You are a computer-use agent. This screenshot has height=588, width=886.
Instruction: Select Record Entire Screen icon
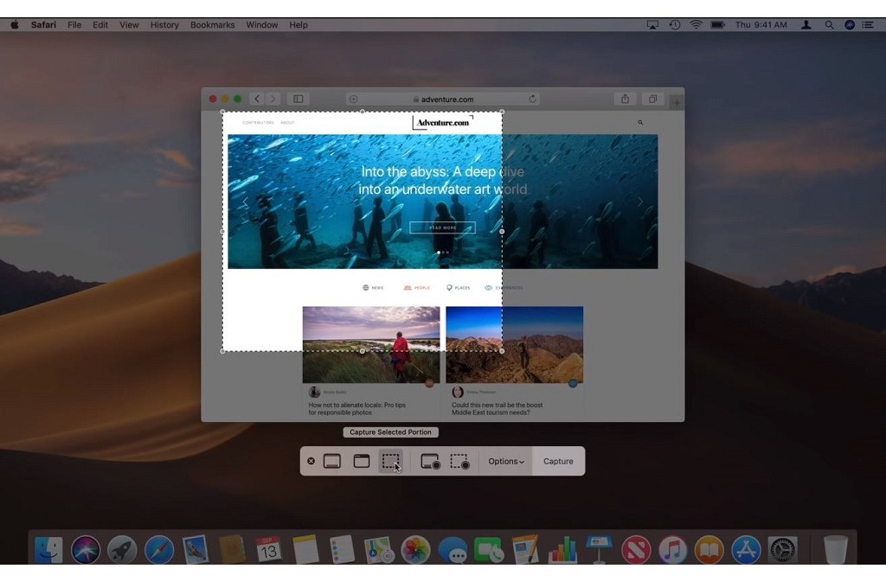[x=431, y=462]
